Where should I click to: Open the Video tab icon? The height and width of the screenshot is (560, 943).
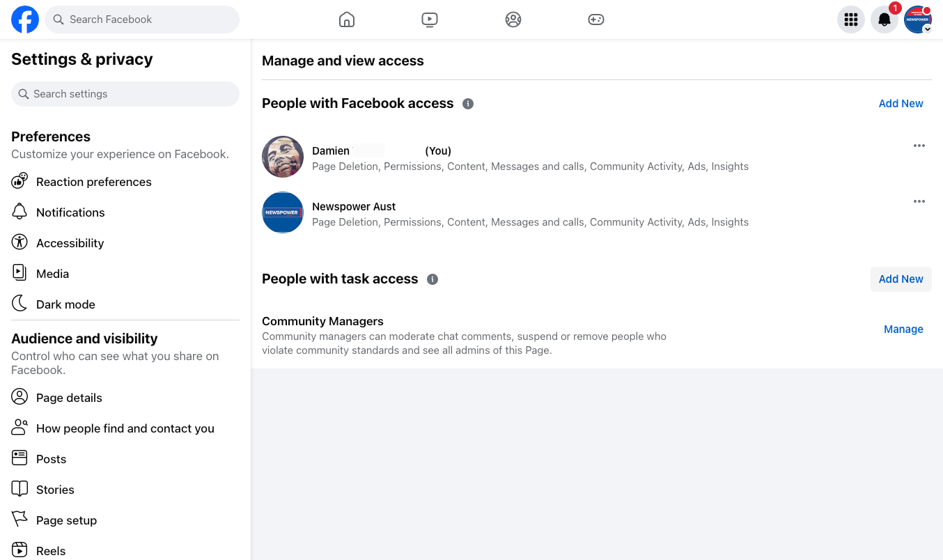(x=430, y=20)
